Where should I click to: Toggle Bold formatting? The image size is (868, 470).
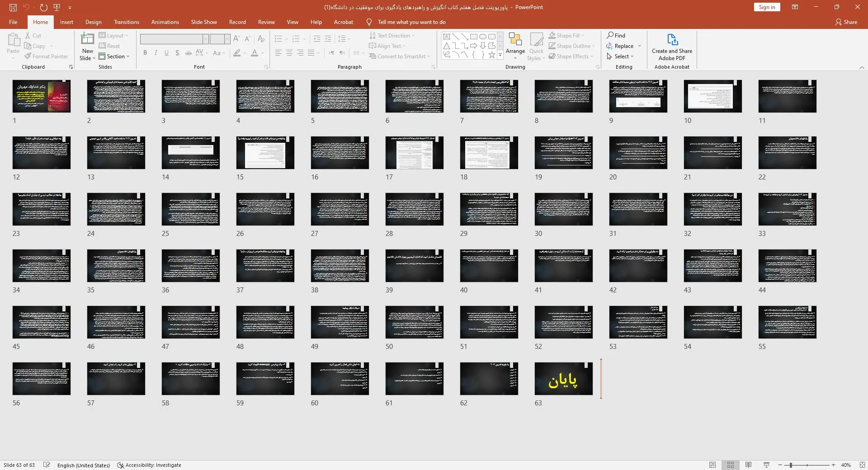coord(145,53)
